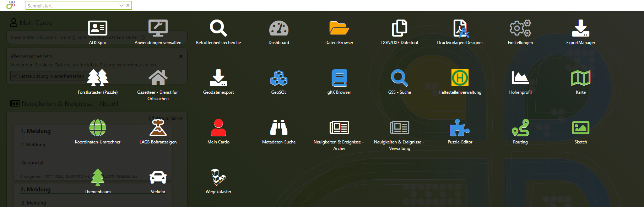The width and height of the screenshot is (644, 207).
Task: Launch the Daten-Browser folder icon
Action: coord(339,28)
